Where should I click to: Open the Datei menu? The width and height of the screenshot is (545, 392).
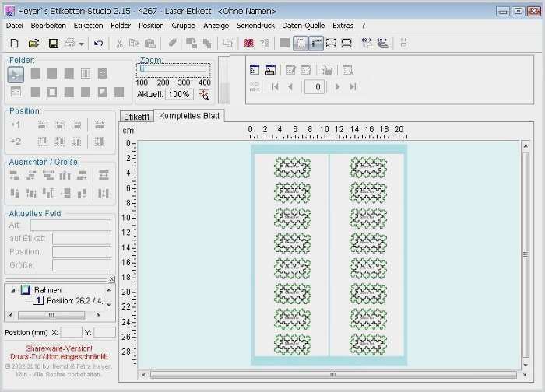tap(15, 26)
